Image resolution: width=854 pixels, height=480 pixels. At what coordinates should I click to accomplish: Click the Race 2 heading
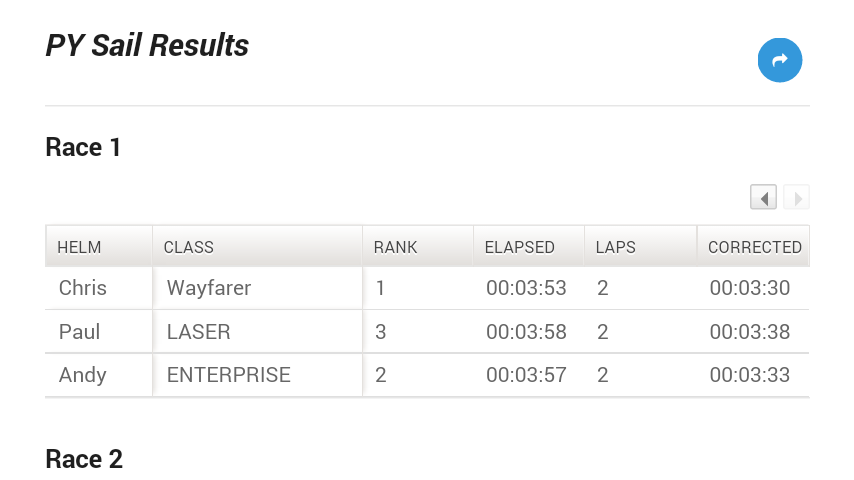tap(84, 459)
